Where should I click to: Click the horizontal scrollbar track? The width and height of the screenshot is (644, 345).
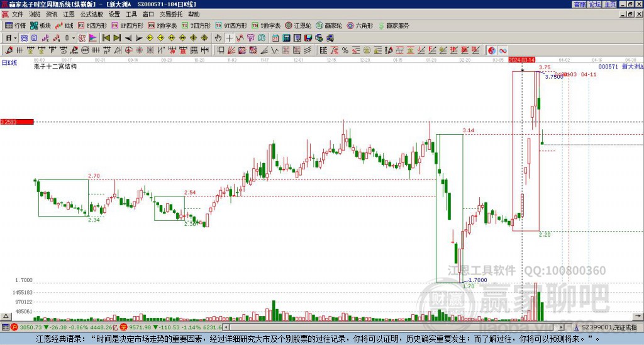click(394, 327)
